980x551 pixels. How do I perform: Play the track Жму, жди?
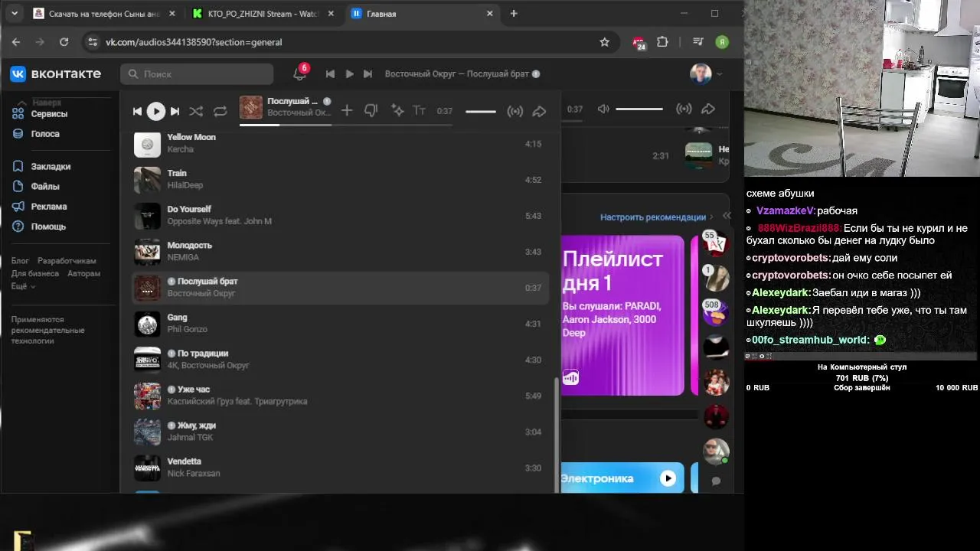point(341,432)
